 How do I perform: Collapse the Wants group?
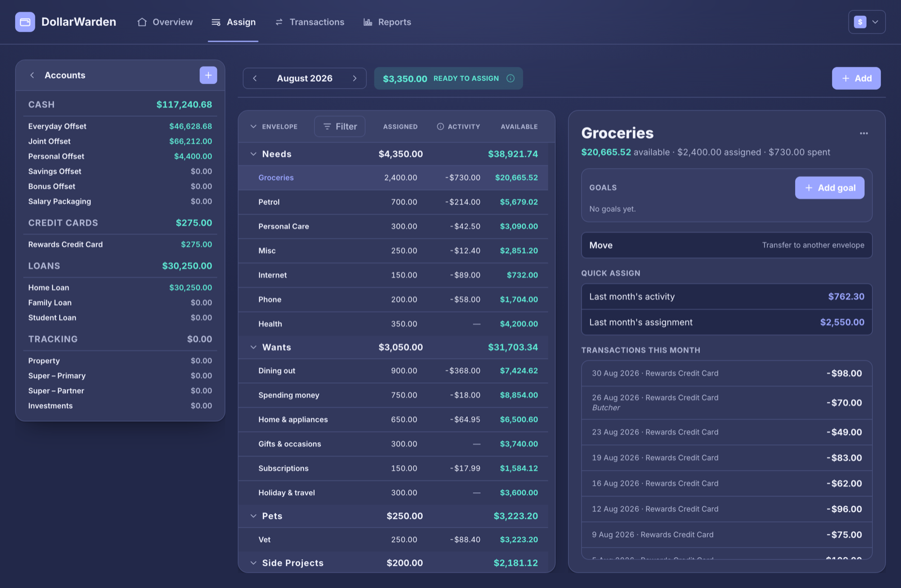coord(253,347)
